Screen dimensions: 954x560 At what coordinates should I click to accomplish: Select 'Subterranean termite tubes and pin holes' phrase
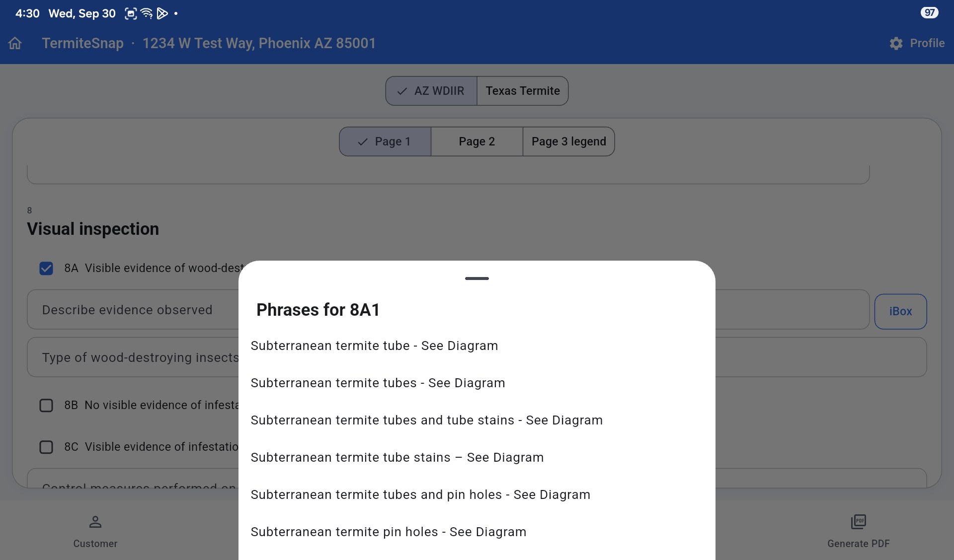click(477, 494)
